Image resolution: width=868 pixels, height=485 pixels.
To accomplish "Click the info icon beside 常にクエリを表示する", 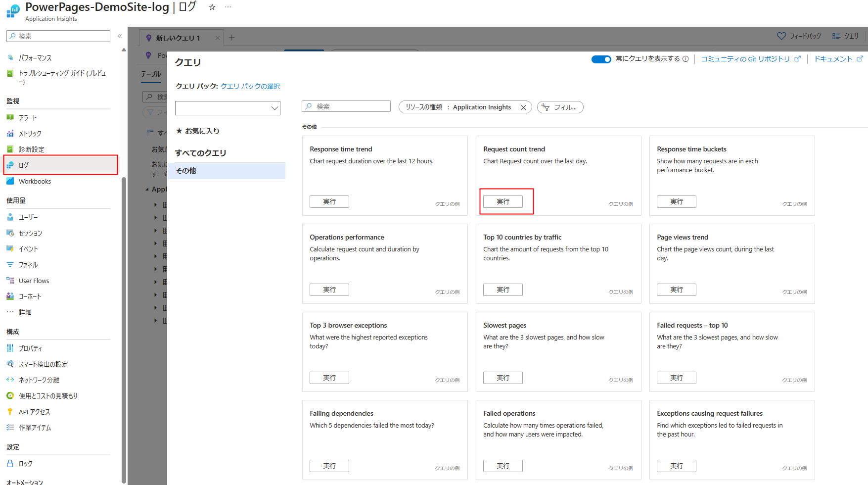I will [685, 59].
